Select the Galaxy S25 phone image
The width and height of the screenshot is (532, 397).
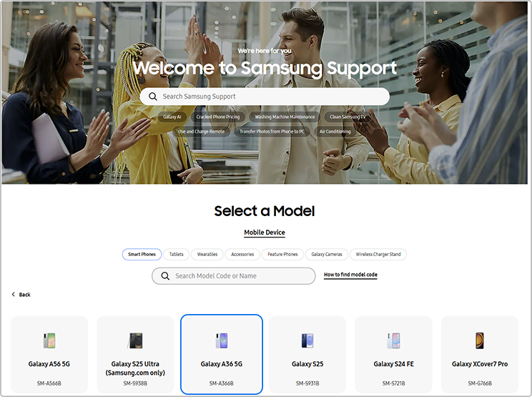point(307,340)
